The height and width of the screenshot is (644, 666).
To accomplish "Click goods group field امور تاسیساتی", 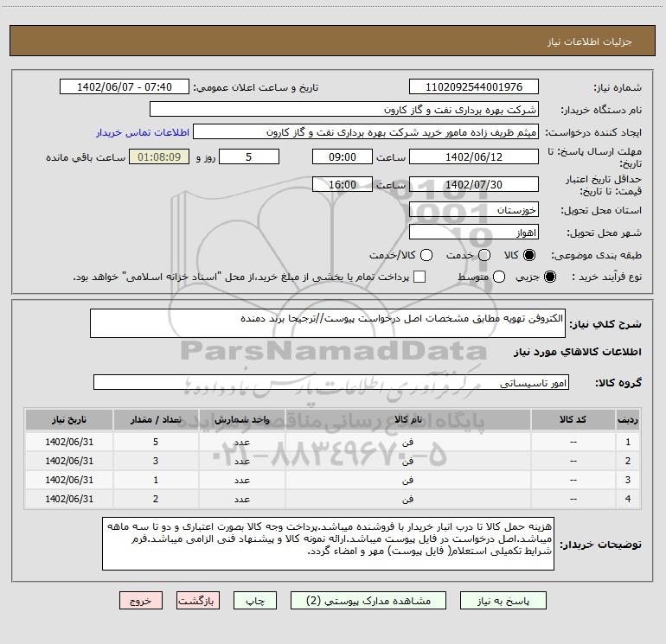I will coord(331,382).
